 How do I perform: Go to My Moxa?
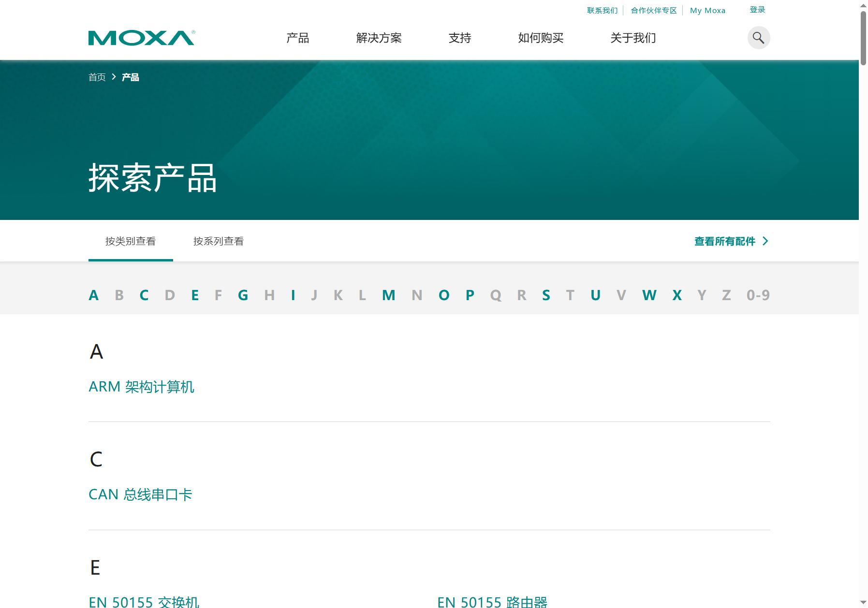707,10
